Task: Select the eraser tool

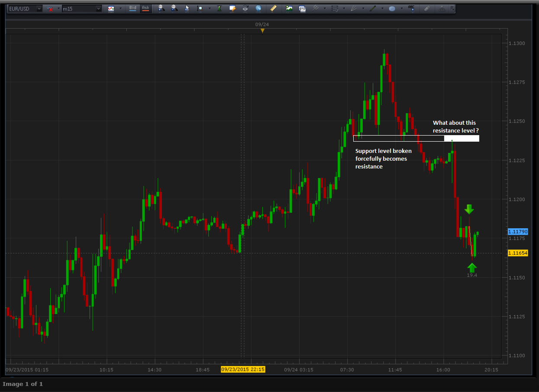Action: pyautogui.click(x=427, y=8)
